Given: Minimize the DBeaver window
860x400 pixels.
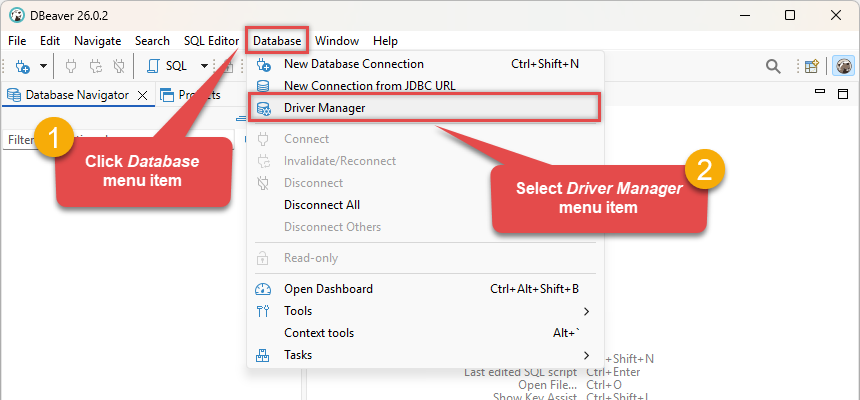Looking at the screenshot, I should (x=744, y=15).
